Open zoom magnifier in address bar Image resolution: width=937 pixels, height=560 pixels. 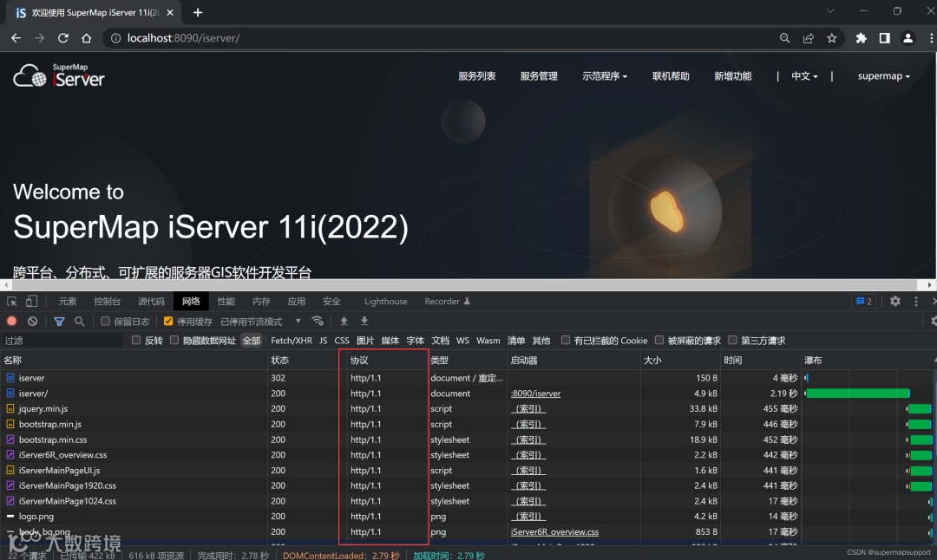tap(784, 37)
